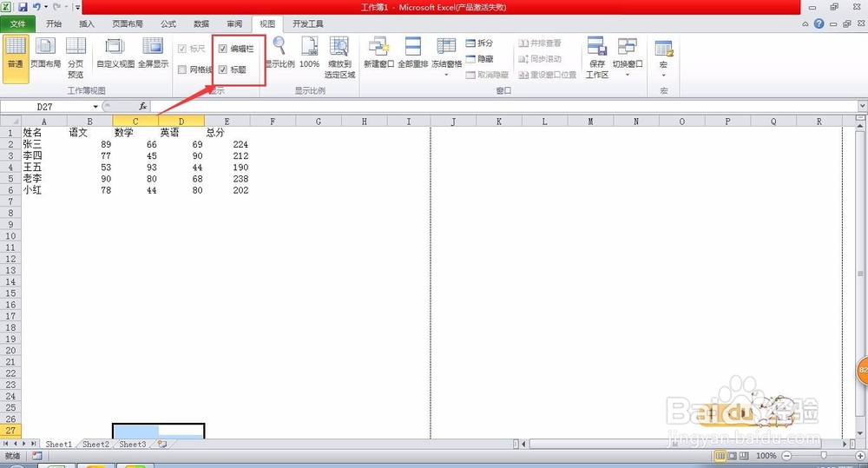This screenshot has height=468, width=868.
Task: Toggle the Headings (标题) checkbox
Action: click(222, 69)
